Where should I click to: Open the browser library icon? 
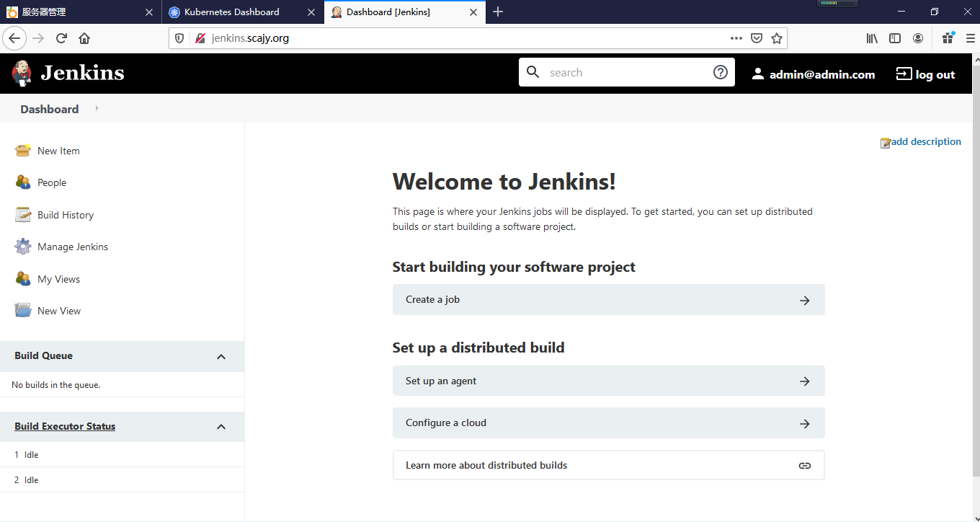pyautogui.click(x=872, y=38)
